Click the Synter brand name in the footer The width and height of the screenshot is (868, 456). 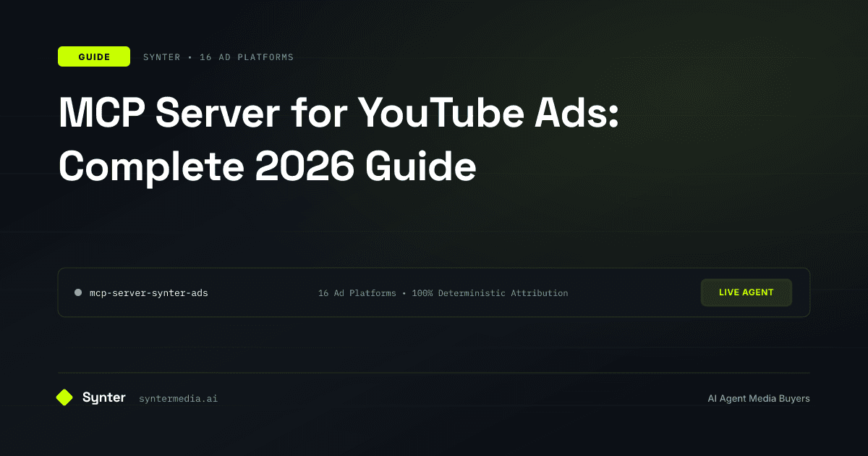point(104,397)
